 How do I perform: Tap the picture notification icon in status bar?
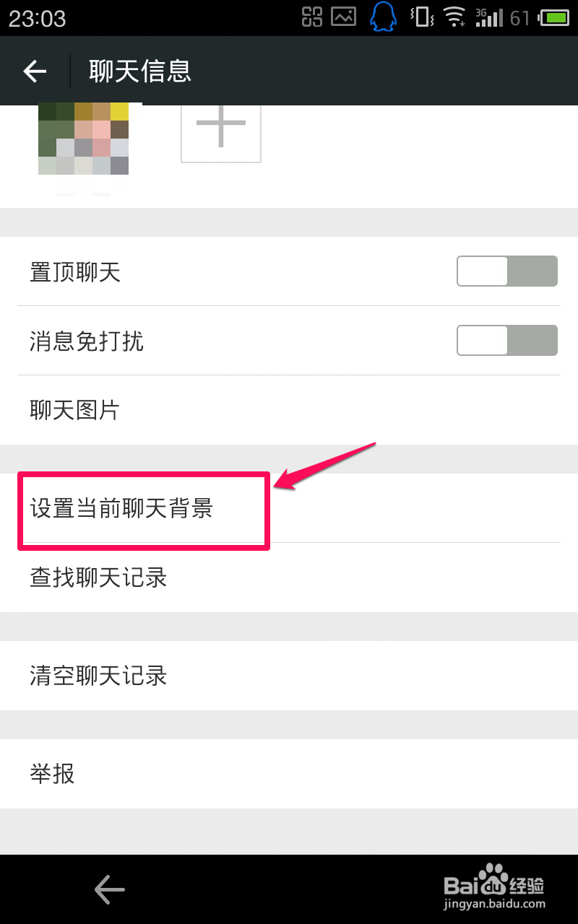344,17
